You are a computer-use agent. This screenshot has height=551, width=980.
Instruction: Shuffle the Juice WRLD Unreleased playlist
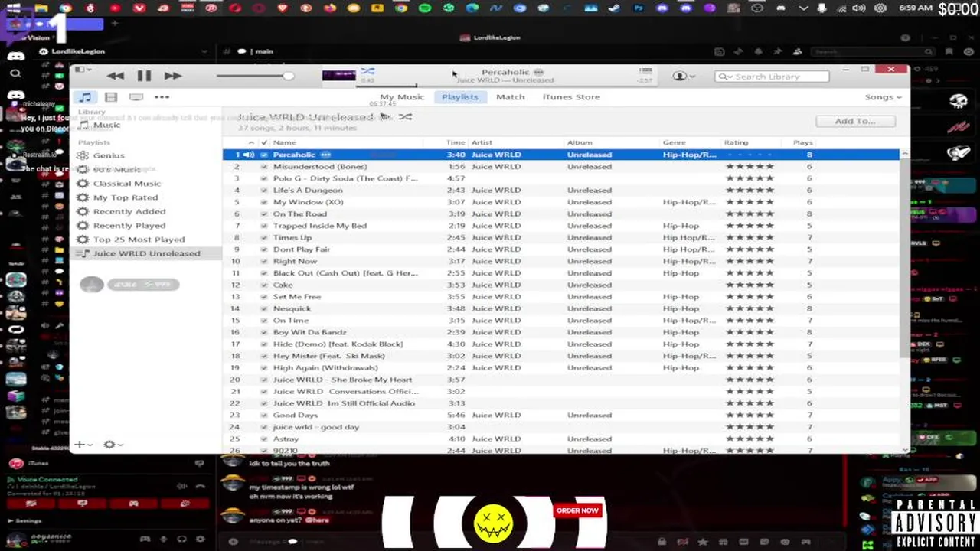(x=405, y=117)
